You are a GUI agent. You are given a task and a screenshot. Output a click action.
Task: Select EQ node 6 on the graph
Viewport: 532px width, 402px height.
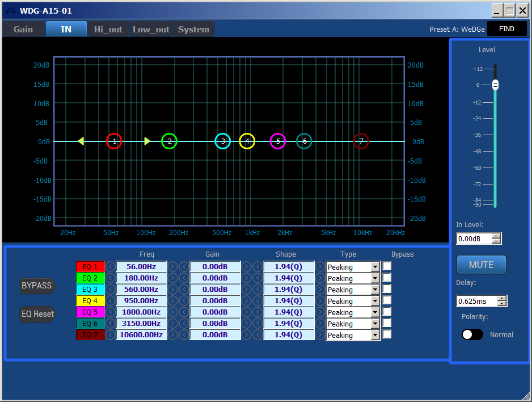(x=305, y=141)
